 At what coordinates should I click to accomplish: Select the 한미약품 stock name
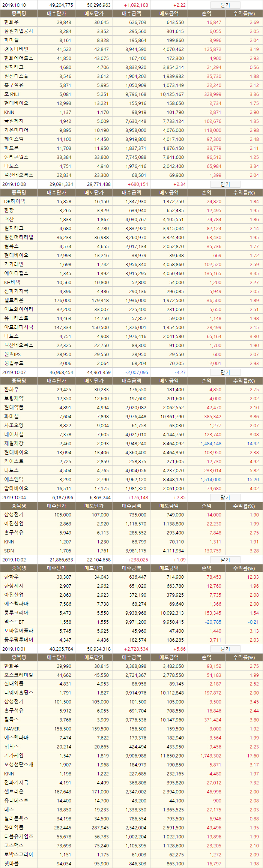(x=14, y=828)
